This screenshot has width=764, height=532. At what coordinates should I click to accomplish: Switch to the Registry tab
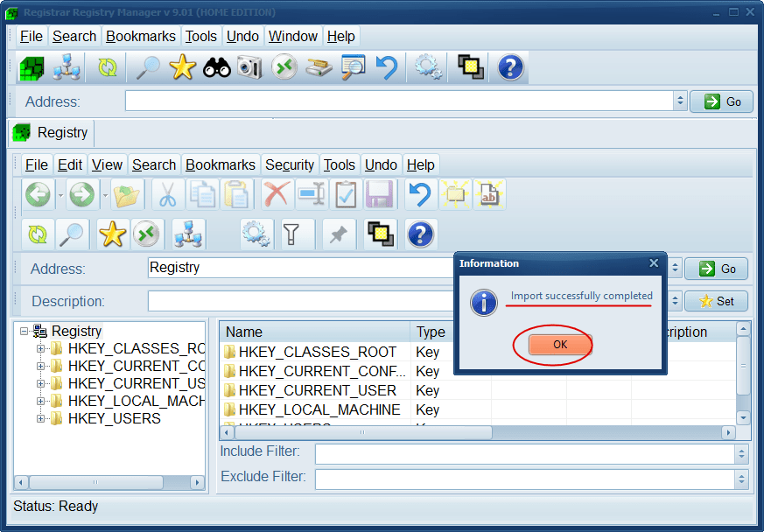point(52,133)
